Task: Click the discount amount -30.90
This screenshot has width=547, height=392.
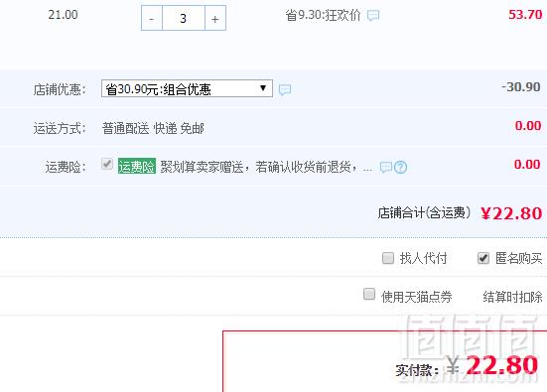Action: [521, 87]
